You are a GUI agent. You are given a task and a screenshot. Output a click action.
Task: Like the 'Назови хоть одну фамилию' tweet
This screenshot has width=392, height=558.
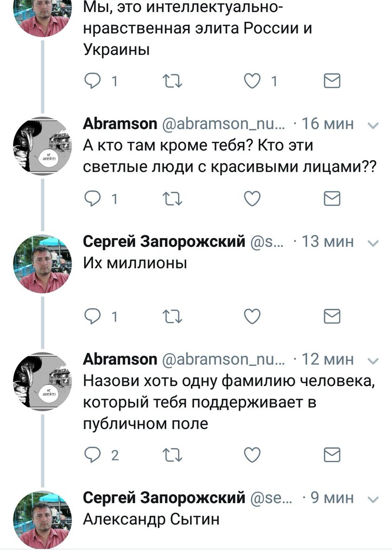coord(252,454)
